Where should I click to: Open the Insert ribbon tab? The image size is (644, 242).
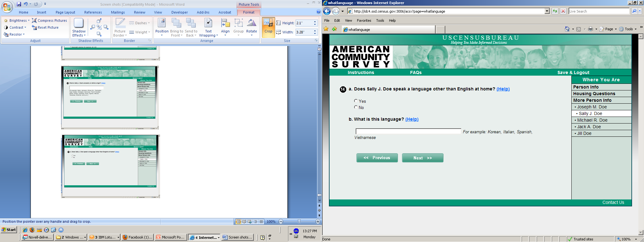42,12
